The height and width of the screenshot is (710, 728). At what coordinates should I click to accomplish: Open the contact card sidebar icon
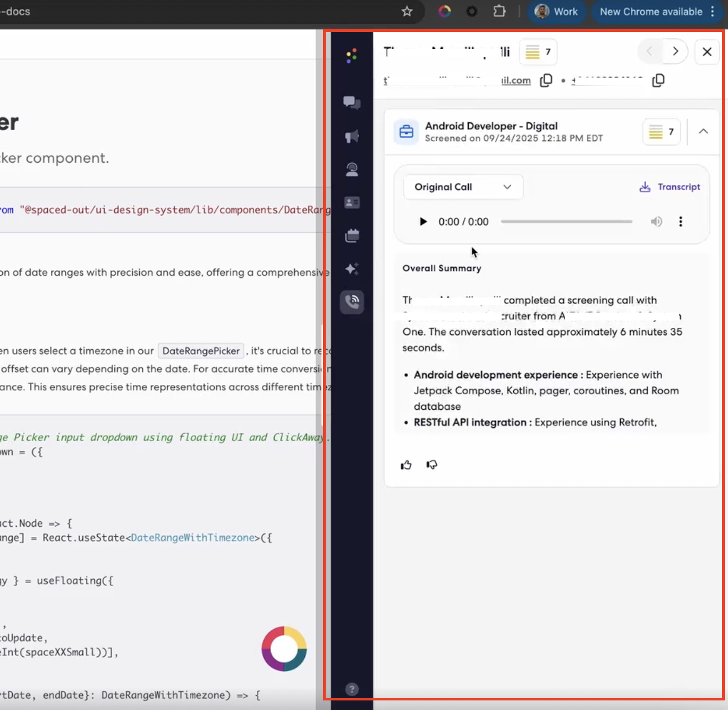pos(352,202)
